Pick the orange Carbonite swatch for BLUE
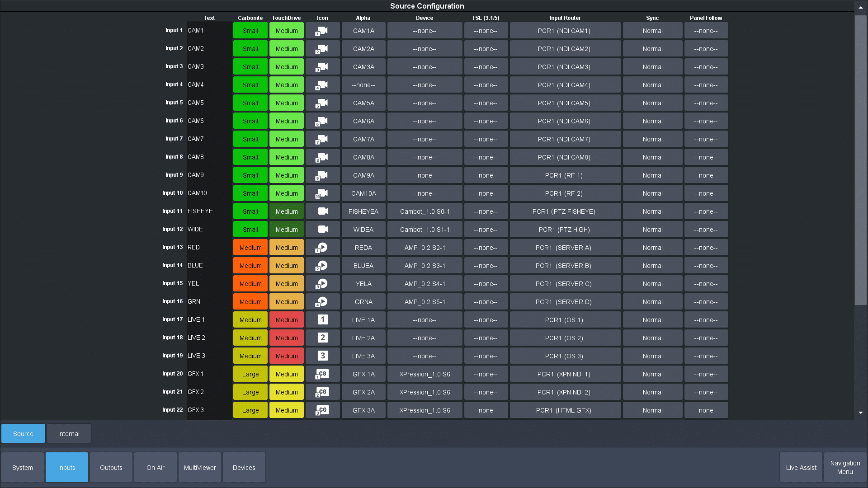 [x=250, y=266]
